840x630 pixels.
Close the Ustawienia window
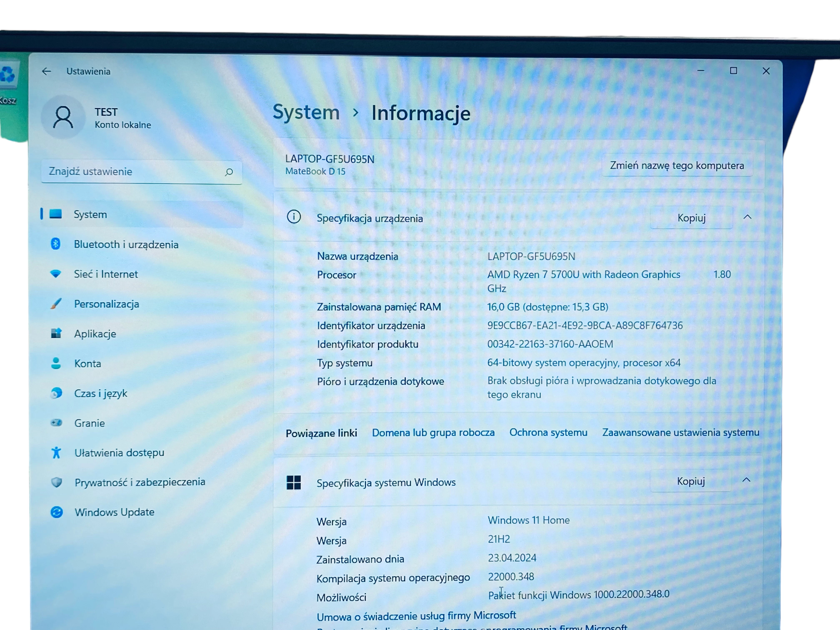click(x=766, y=71)
